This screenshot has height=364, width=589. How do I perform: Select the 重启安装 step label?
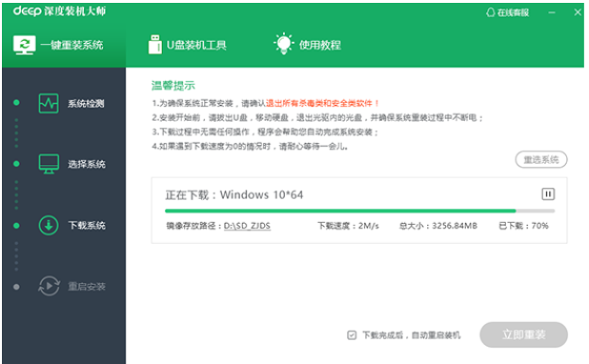pyautogui.click(x=87, y=287)
